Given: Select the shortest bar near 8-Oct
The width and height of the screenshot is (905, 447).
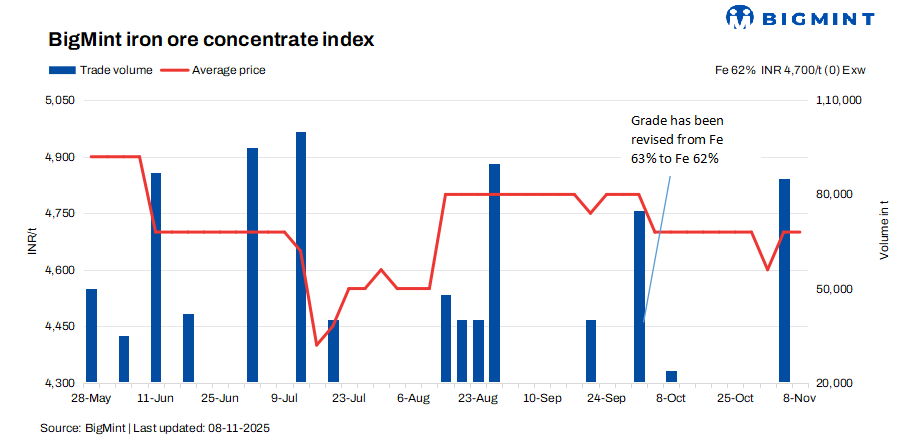Looking at the screenshot, I should (x=671, y=377).
